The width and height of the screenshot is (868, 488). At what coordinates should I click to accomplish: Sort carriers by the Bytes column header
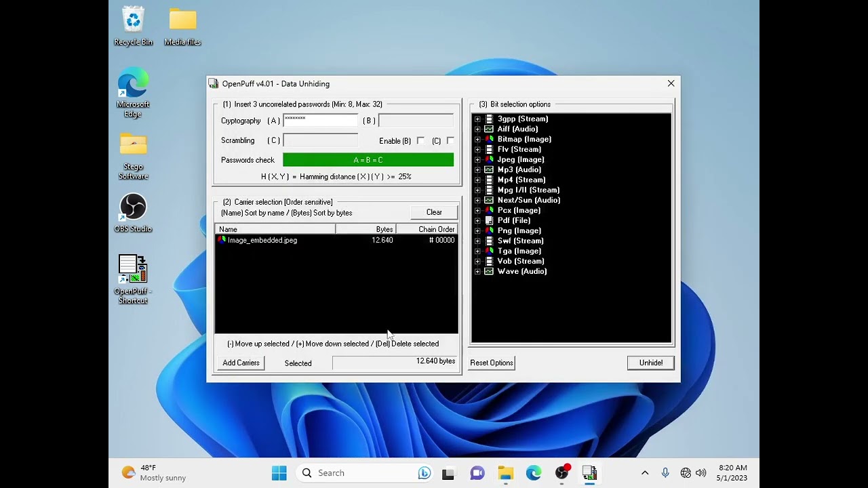[x=366, y=229]
